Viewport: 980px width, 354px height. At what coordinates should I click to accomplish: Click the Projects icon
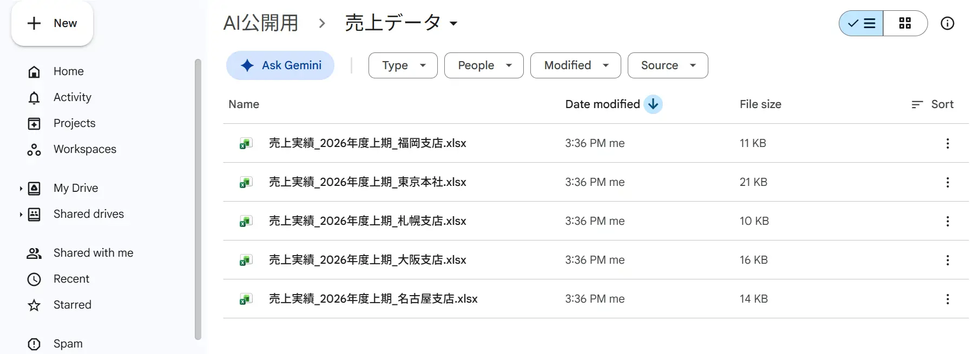(x=34, y=124)
